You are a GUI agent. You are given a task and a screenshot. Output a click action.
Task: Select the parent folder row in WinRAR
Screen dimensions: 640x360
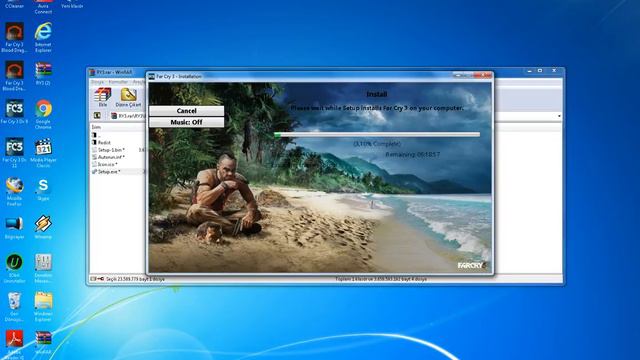117,135
